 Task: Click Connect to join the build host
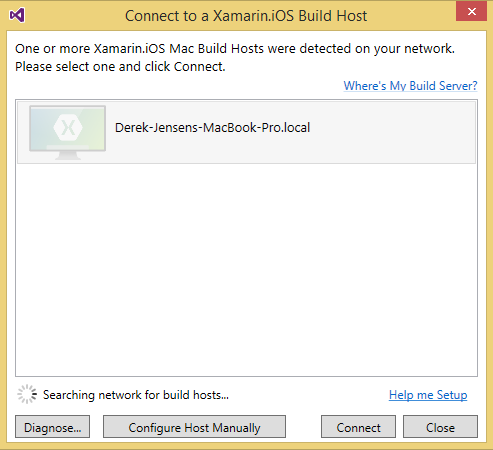pos(358,427)
